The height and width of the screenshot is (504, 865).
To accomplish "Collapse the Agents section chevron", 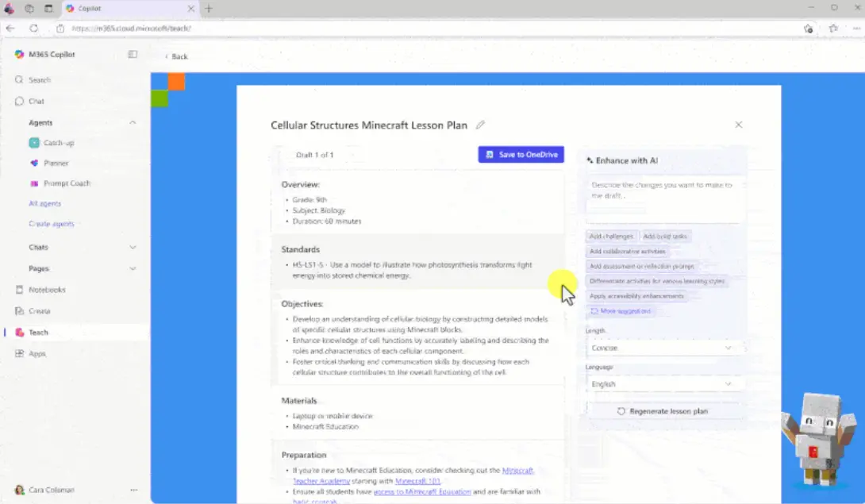I will (133, 122).
